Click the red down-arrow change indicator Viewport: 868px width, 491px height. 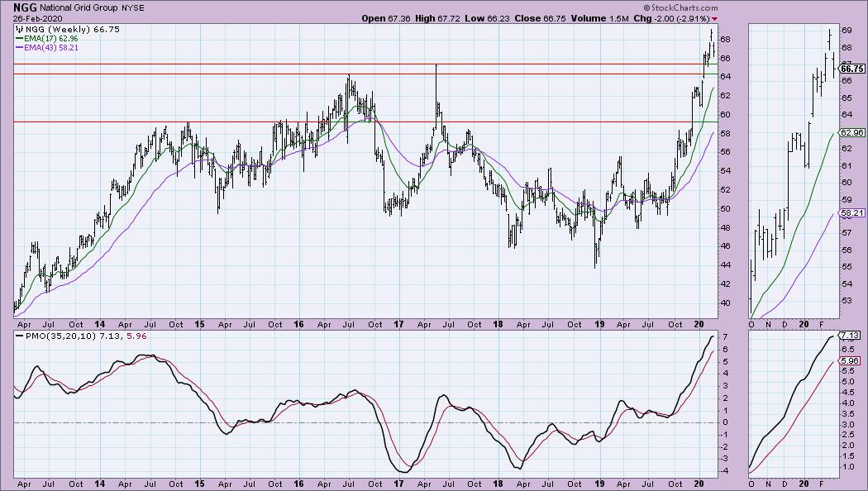click(x=715, y=19)
